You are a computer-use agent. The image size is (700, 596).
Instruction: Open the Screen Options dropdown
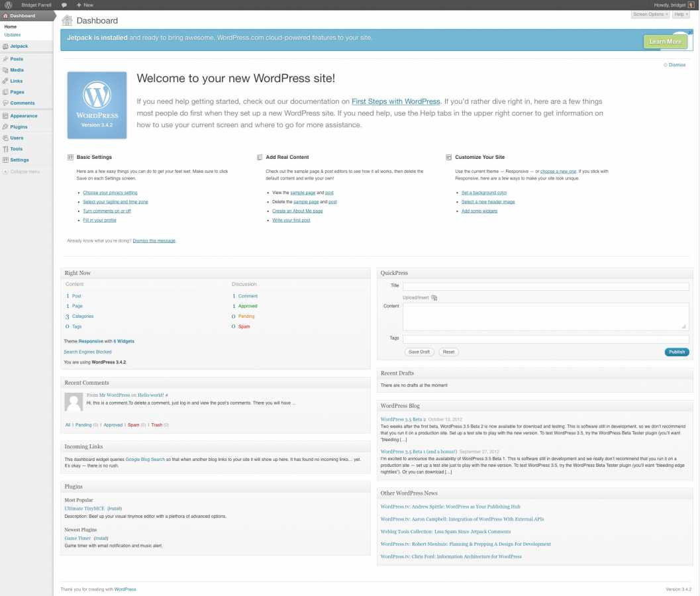(650, 15)
